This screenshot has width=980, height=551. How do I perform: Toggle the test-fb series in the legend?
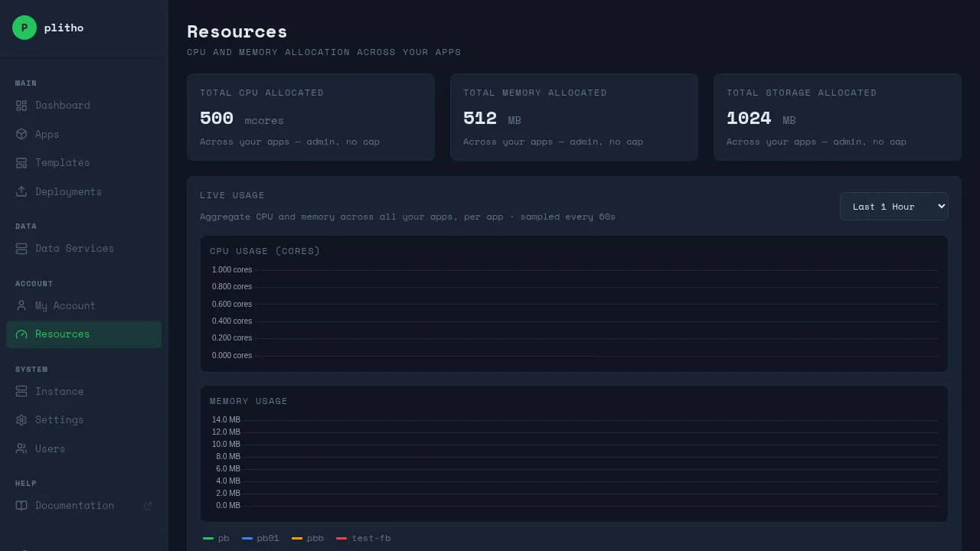point(364,538)
